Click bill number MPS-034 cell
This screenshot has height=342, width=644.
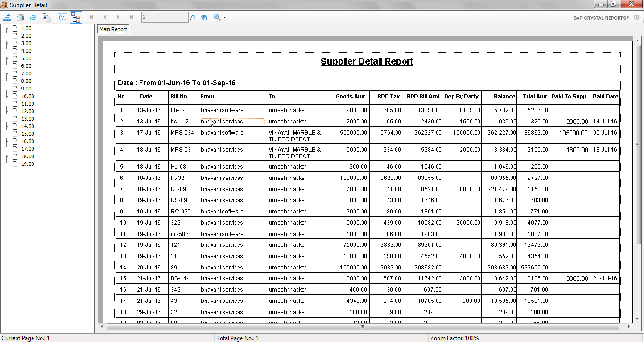pyautogui.click(x=182, y=133)
